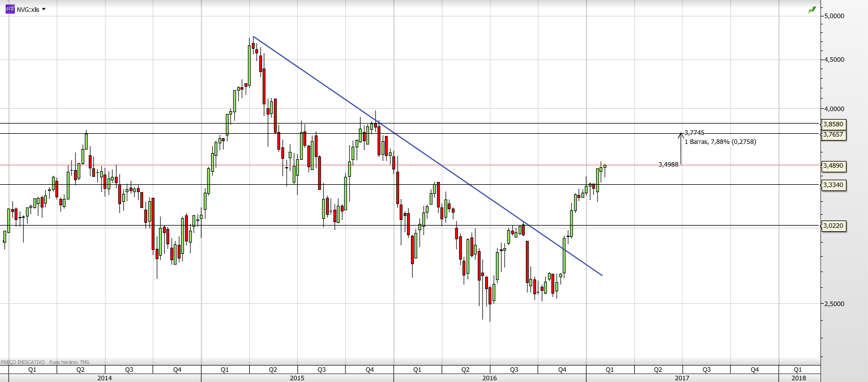Click the 5,0000 price axis value
This screenshot has height=382, width=868.
(834, 16)
